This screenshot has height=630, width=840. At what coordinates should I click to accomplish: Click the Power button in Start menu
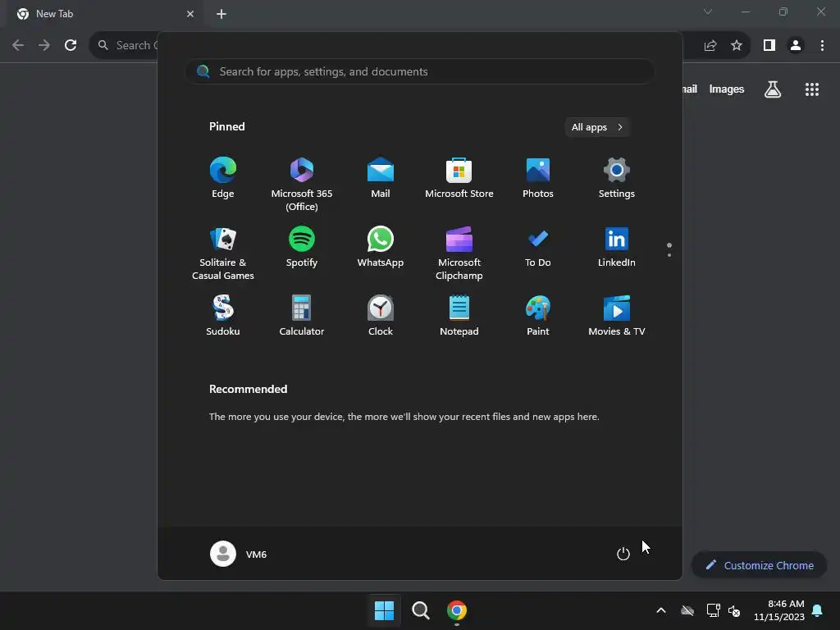tap(623, 554)
